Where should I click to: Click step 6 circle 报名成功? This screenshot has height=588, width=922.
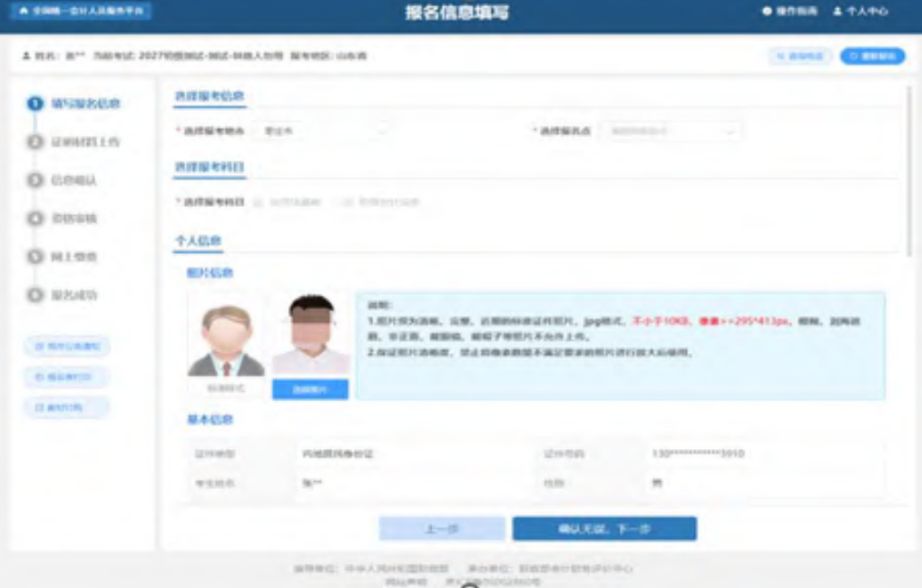point(35,295)
